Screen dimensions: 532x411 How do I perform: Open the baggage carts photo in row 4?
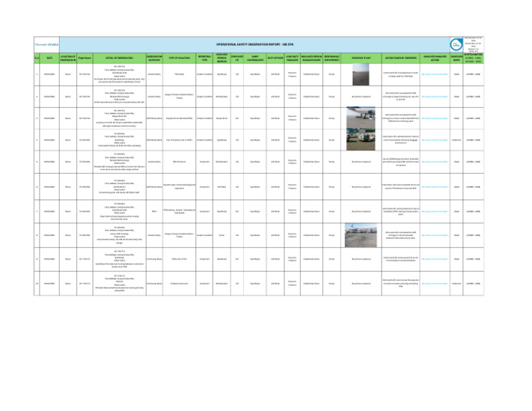click(361, 140)
